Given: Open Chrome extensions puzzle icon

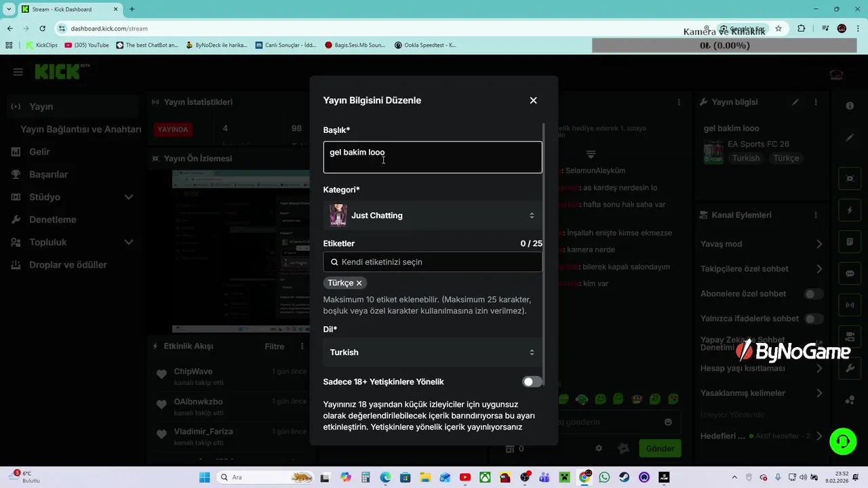Looking at the screenshot, I should [802, 28].
